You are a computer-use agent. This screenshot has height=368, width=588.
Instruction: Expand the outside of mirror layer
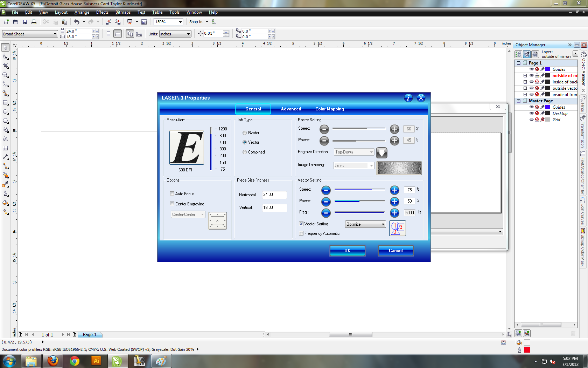pos(525,76)
